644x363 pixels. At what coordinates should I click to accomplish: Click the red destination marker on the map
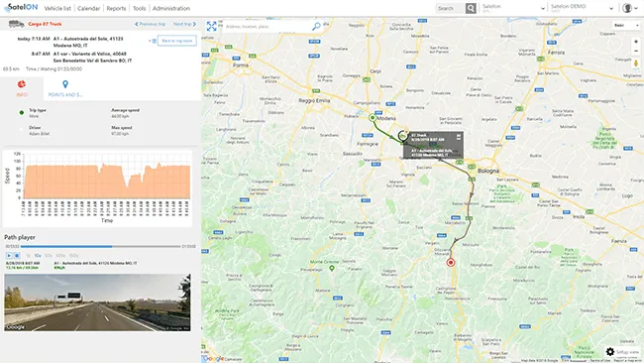(451, 262)
